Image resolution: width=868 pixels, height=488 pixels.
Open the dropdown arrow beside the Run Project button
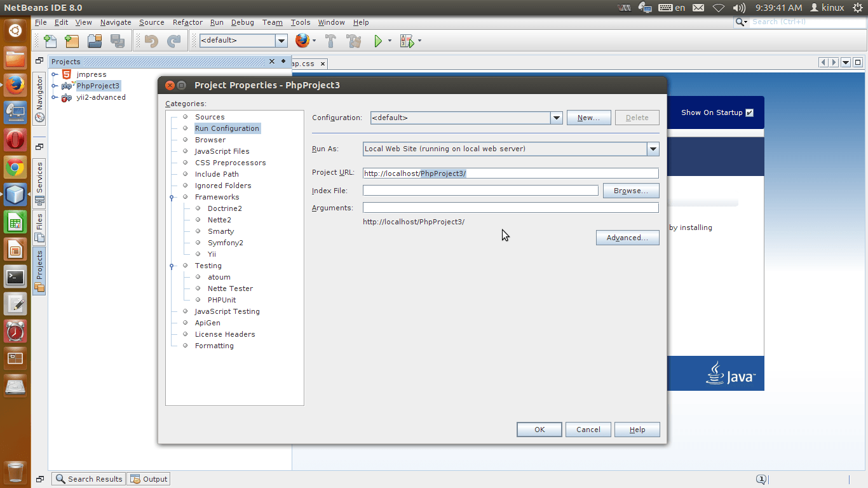pyautogui.click(x=390, y=41)
